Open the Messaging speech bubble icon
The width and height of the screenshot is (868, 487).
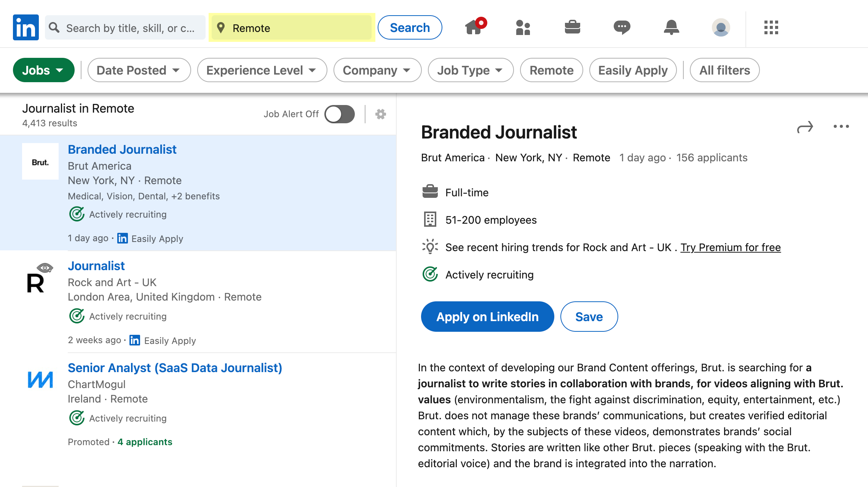click(622, 27)
